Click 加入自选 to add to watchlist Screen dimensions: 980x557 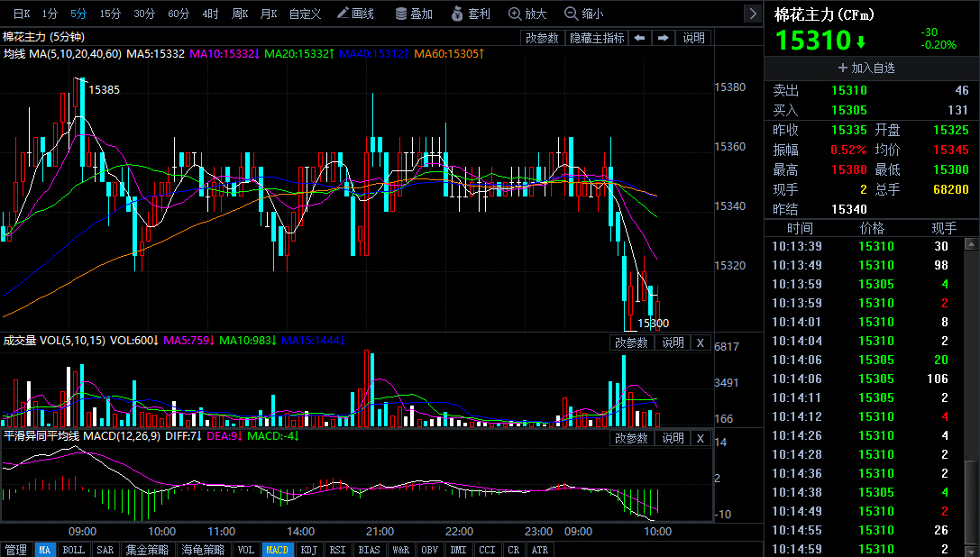click(866, 68)
